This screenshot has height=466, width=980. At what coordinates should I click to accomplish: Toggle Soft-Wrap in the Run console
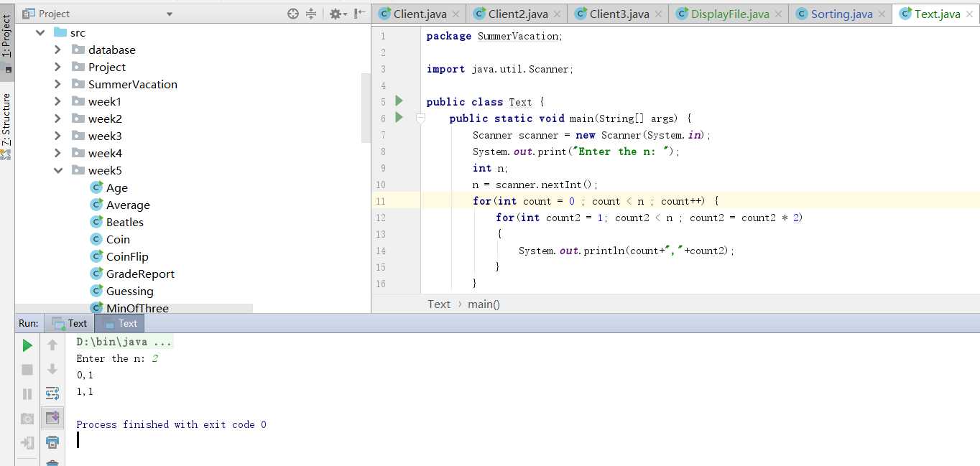(x=52, y=393)
